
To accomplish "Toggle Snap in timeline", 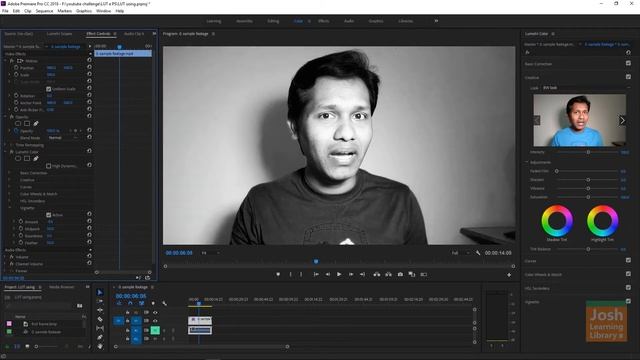I will tap(130, 303).
